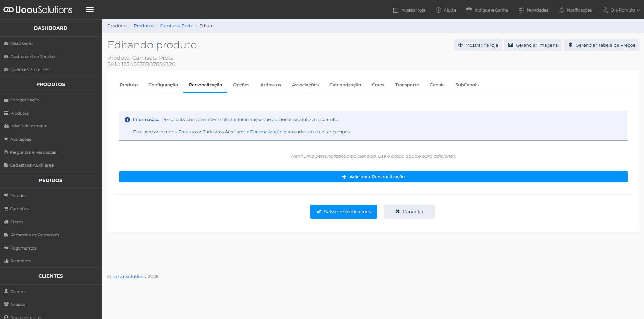Click the Quem está on-line icon
The width and height of the screenshot is (644, 319).
click(x=6, y=69)
